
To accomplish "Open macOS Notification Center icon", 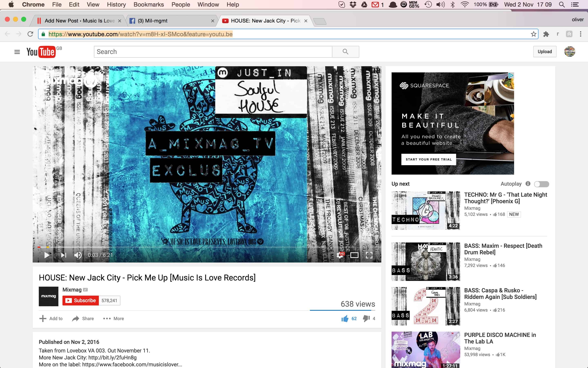I will click(x=575, y=4).
